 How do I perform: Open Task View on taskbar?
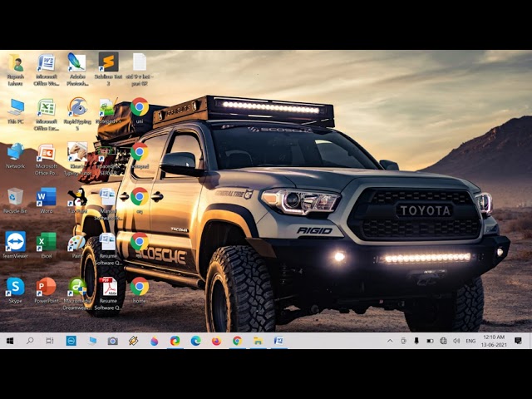50,341
